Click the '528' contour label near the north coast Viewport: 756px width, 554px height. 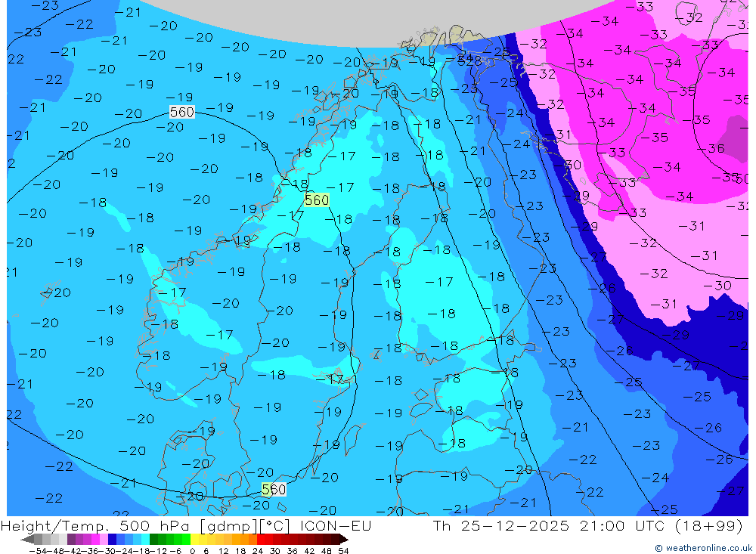[x=469, y=60]
